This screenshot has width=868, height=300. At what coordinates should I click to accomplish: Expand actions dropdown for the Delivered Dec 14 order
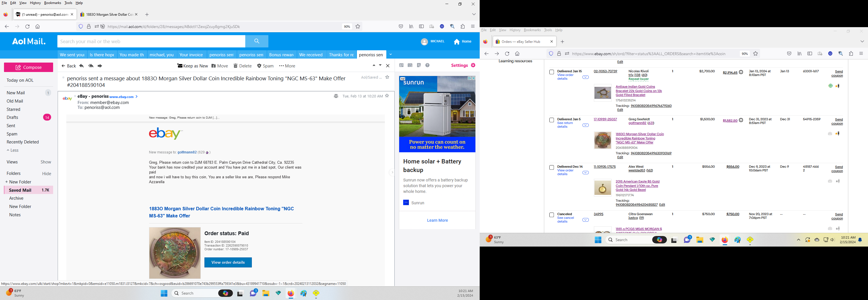(x=586, y=173)
